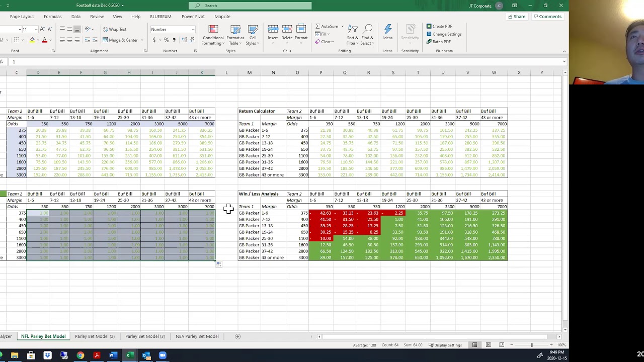Image resolution: width=644 pixels, height=362 pixels.
Task: Apply comma style format
Action: pos(174,40)
